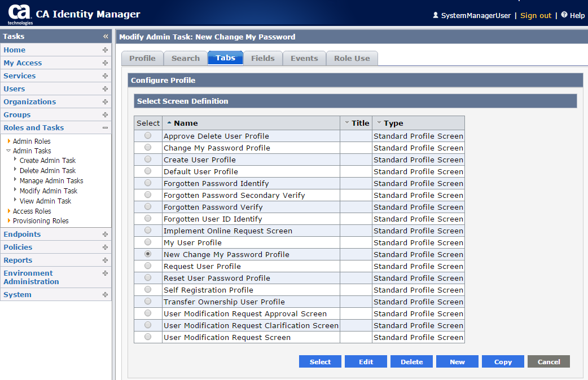Switch to the Fields tab
The width and height of the screenshot is (588, 380).
262,58
